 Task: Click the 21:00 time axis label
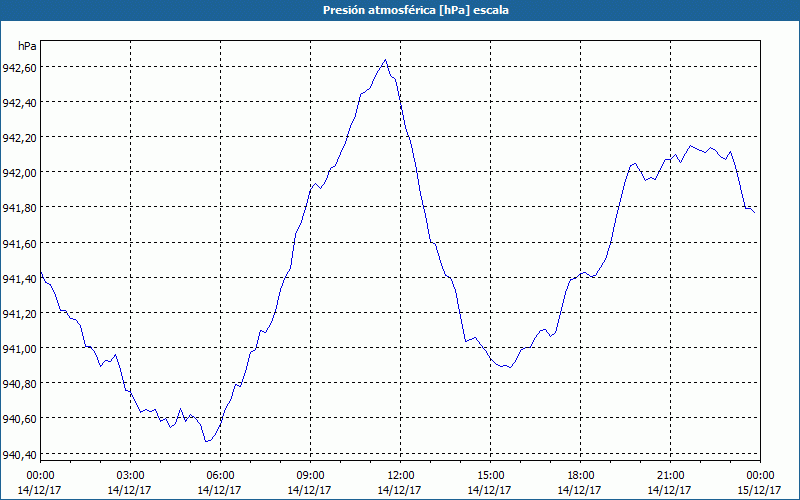[670, 476]
